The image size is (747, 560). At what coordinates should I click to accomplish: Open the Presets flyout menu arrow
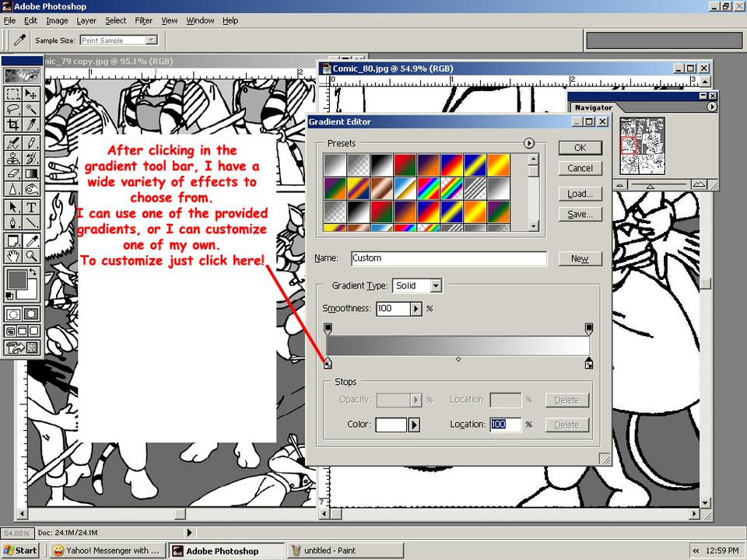coord(529,143)
